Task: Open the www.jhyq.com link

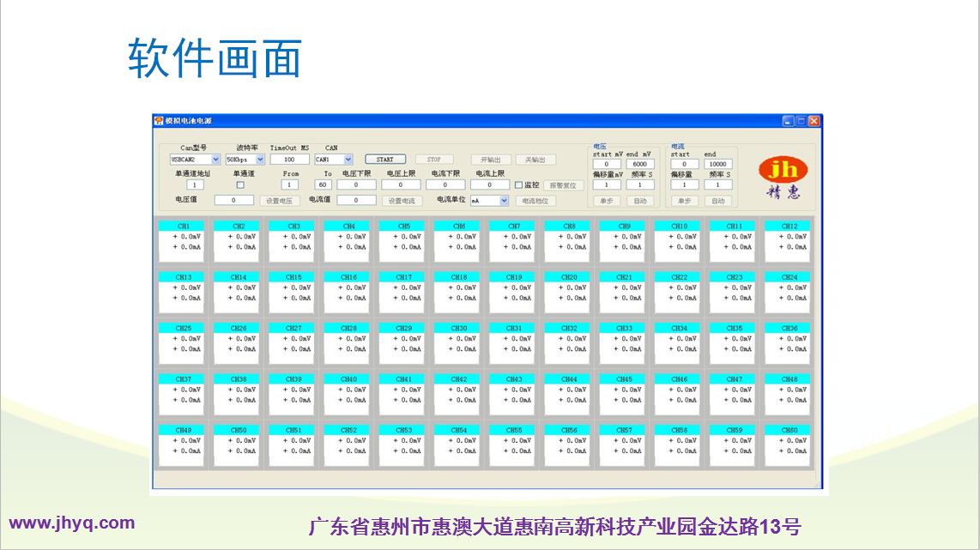Action: (x=72, y=523)
